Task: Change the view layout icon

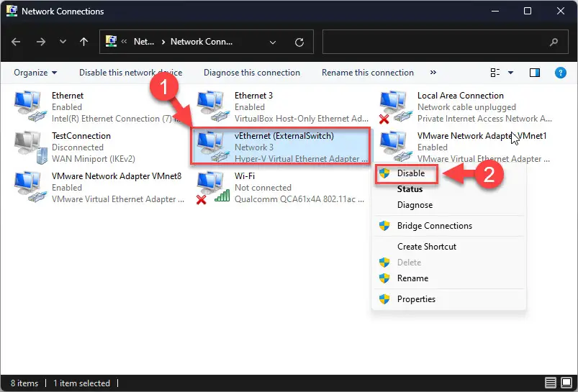Action: click(495, 73)
